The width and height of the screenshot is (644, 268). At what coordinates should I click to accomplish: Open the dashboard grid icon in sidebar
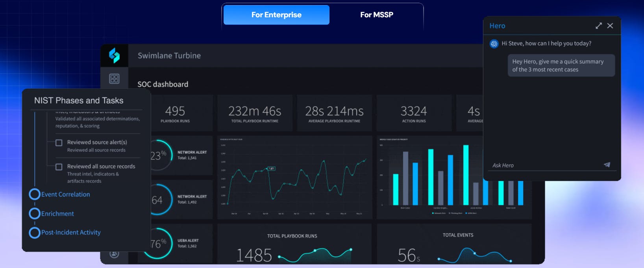tap(114, 79)
